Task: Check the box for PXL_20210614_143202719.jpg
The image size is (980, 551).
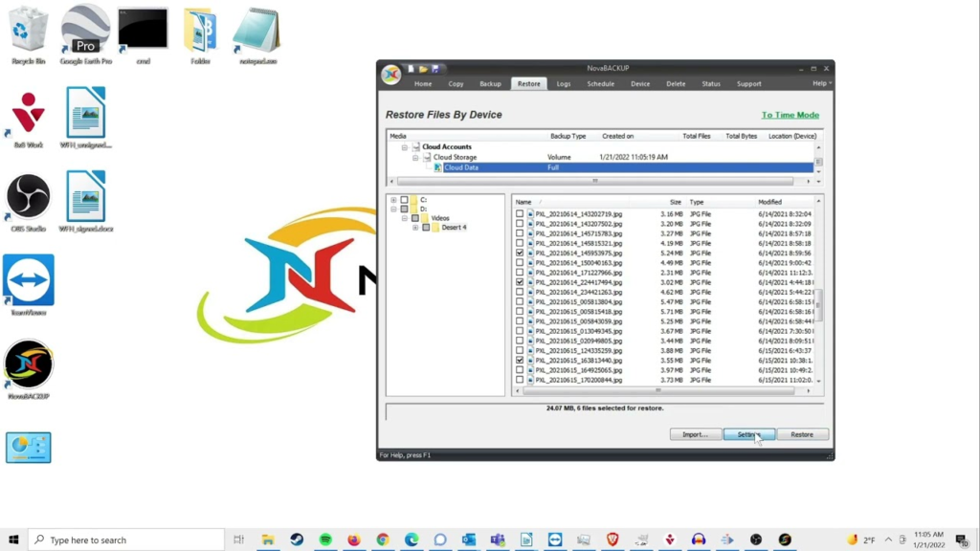Action: (520, 214)
